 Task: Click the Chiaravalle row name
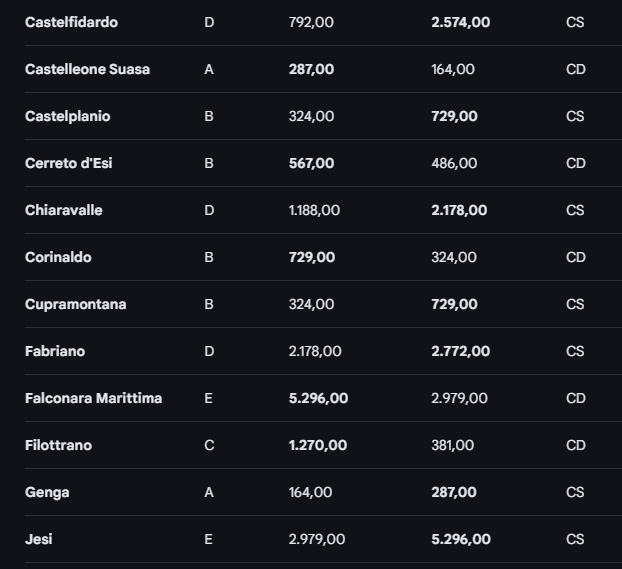(64, 210)
